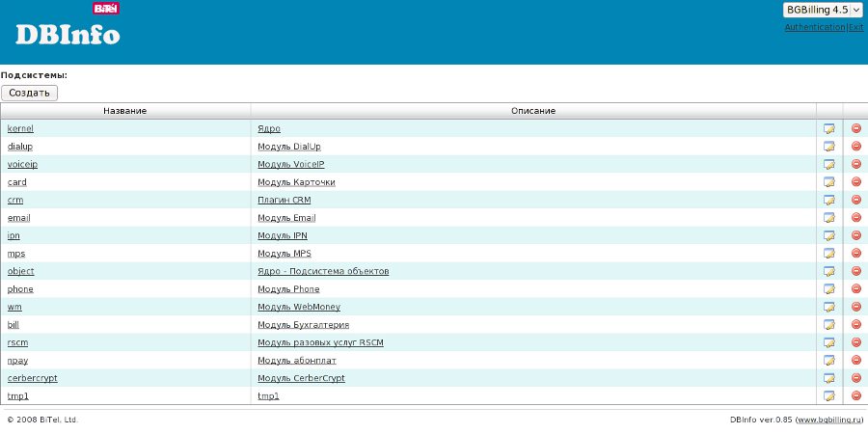Open the bill subsystem name link

coord(14,324)
